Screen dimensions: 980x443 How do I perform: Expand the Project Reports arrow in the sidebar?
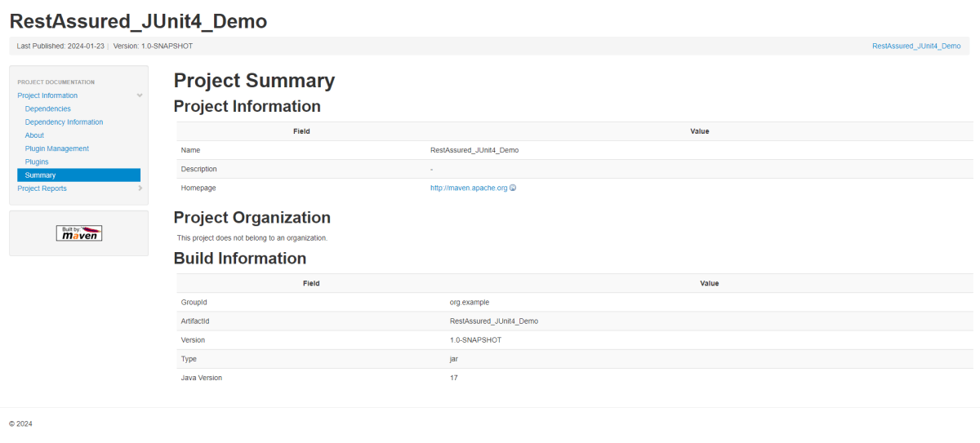coord(140,188)
